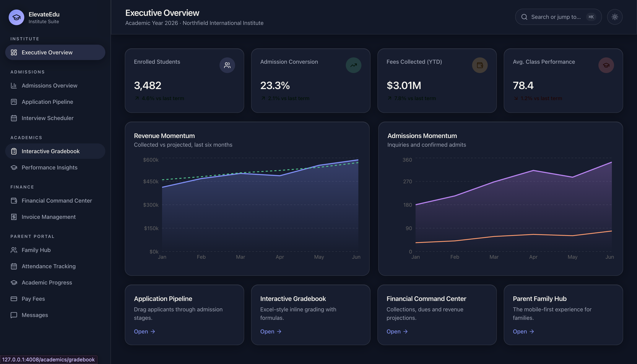The image size is (637, 364).
Task: Click the Admission Conversion trending-up icon
Action: 354,65
